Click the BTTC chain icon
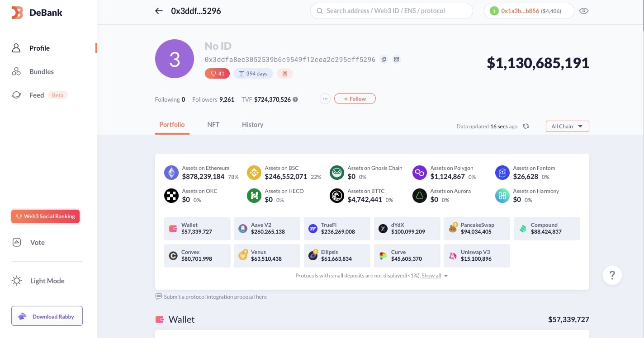 tap(337, 195)
